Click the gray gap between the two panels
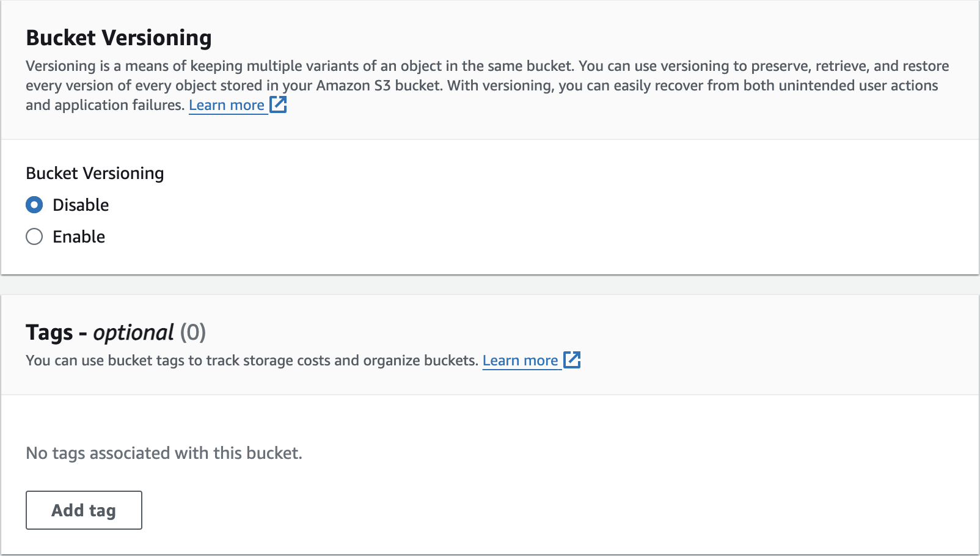980x556 pixels. point(490,285)
